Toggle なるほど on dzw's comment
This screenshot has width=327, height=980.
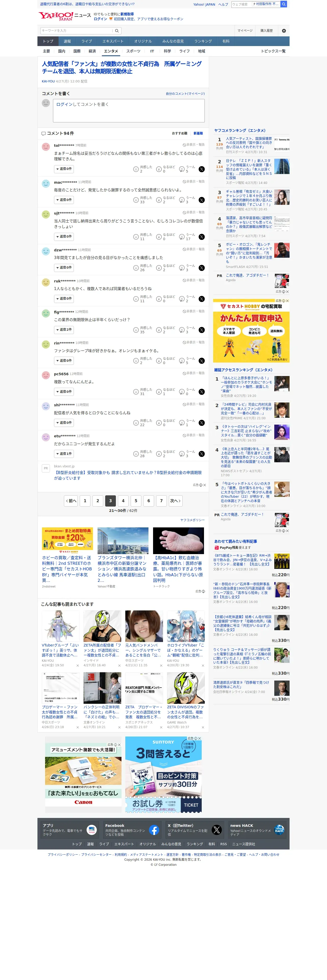coord(166,268)
